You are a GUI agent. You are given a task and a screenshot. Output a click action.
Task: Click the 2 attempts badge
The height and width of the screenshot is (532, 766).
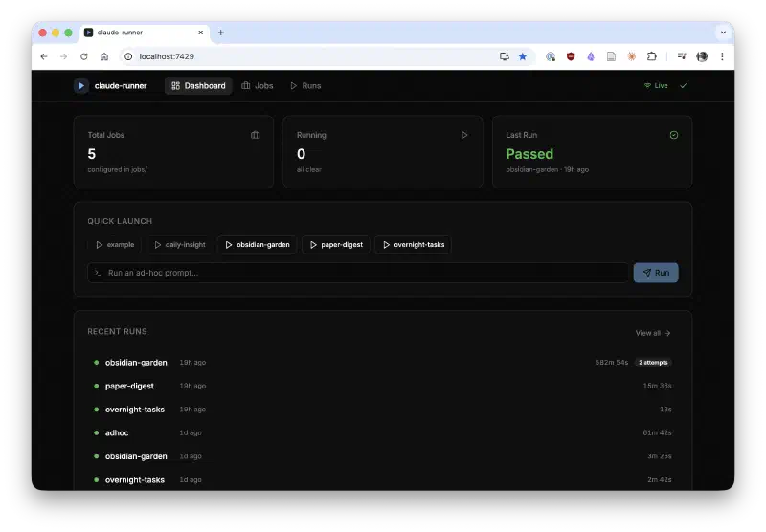(653, 363)
